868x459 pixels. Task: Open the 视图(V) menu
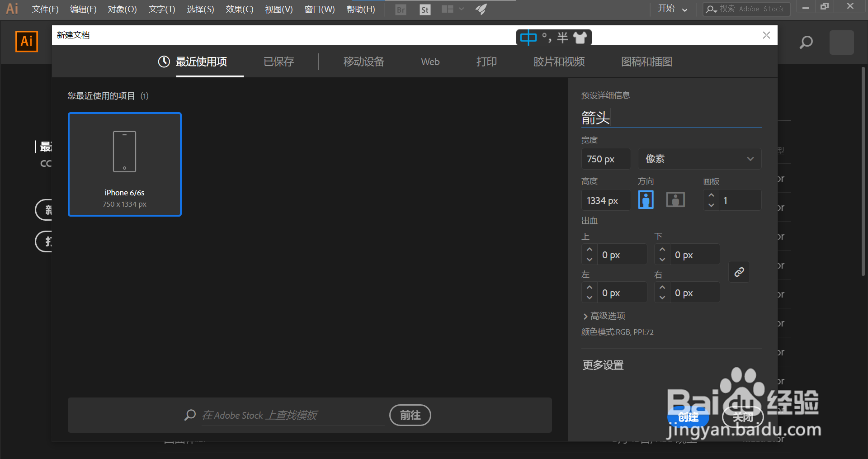[279, 9]
